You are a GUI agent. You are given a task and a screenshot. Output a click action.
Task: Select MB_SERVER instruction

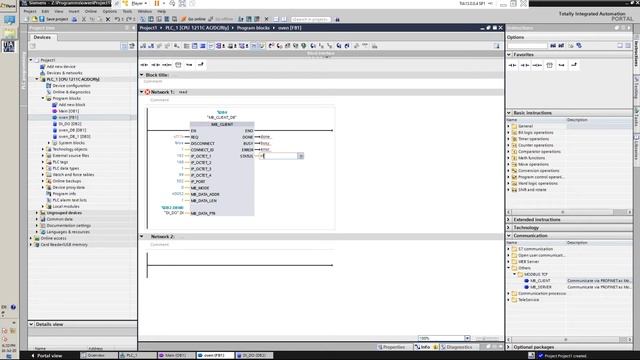coord(540,287)
